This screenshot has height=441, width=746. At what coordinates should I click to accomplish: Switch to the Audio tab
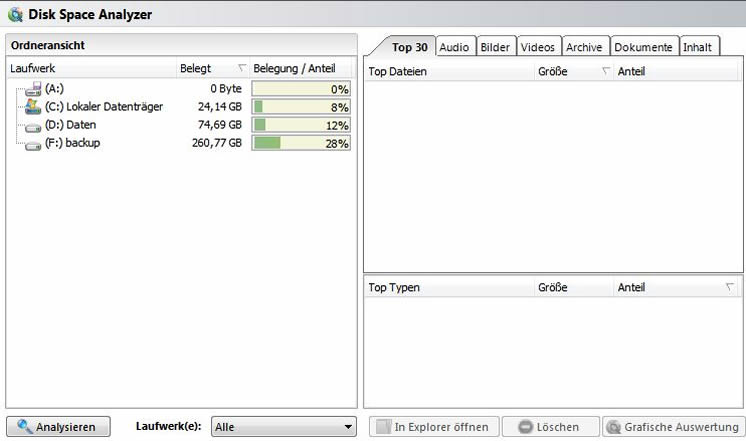(454, 47)
